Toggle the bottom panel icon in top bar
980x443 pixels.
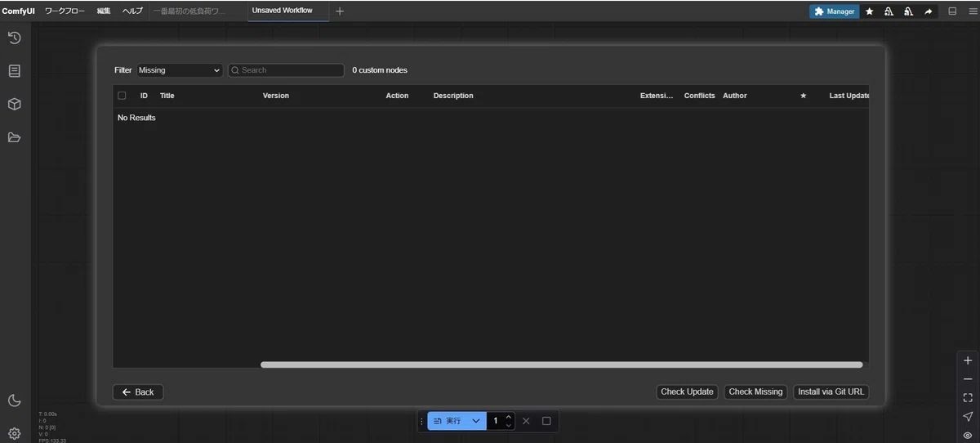[952, 11]
